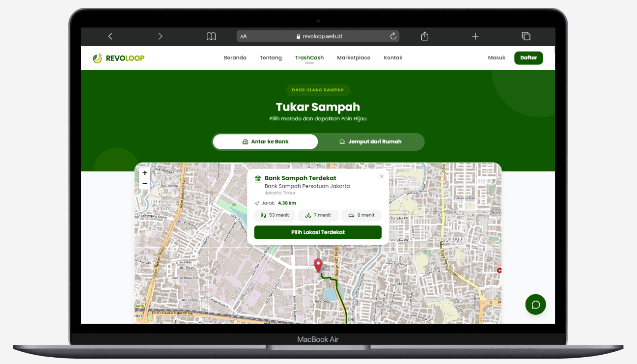The height and width of the screenshot is (364, 637).
Task: Open the Marketplace menu item
Action: (x=354, y=57)
